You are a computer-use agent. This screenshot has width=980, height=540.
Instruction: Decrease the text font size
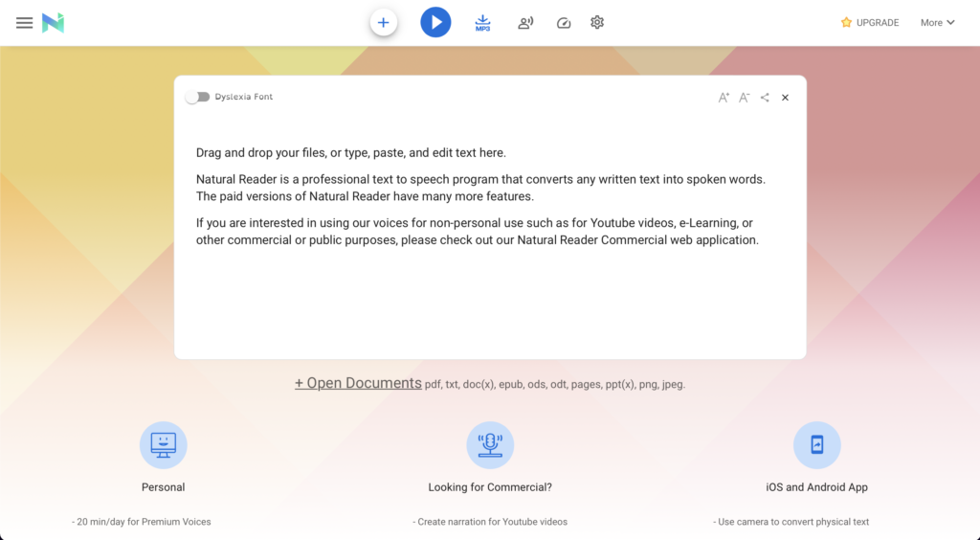tap(744, 98)
